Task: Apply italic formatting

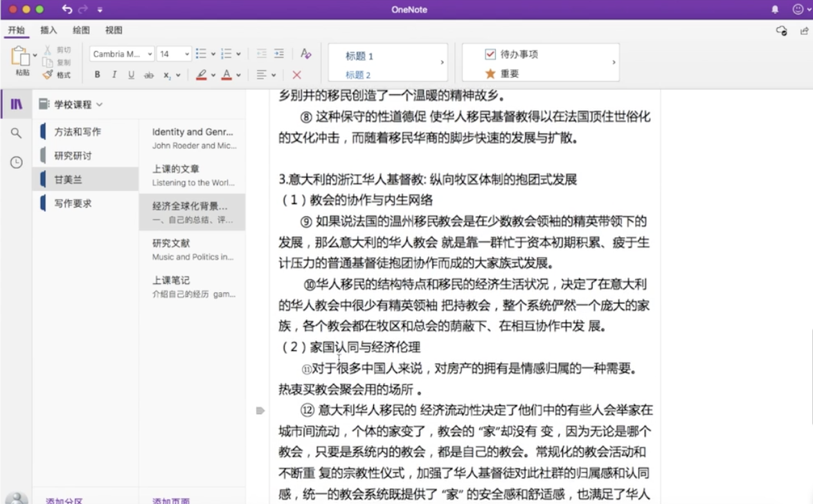Action: point(113,73)
